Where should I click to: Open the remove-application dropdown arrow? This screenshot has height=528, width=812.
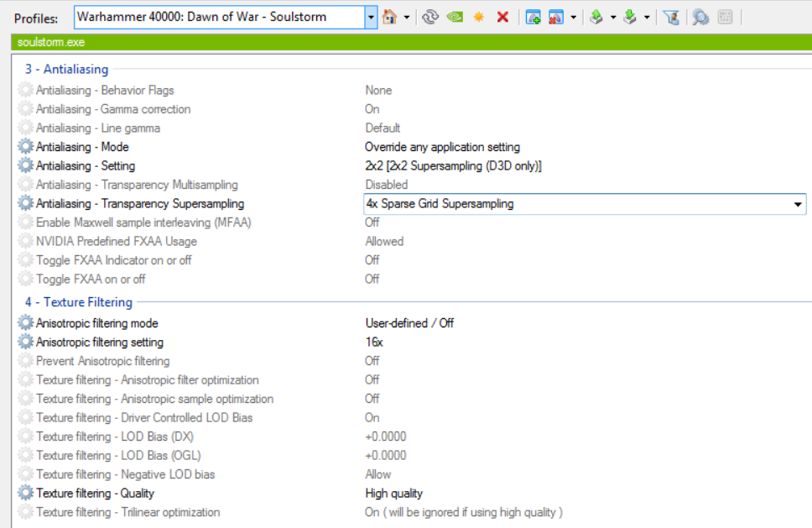(x=573, y=17)
